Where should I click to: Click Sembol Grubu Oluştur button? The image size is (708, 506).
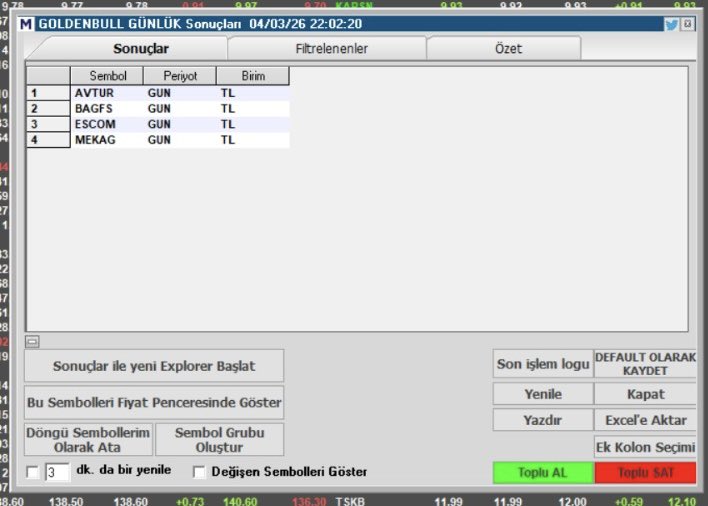(219, 440)
